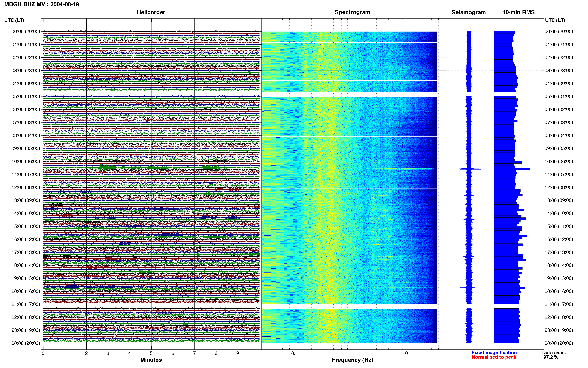The height and width of the screenshot is (368, 588).
Task: Click the right '14:00 (10:00)' time label
Action: [x=559, y=213]
